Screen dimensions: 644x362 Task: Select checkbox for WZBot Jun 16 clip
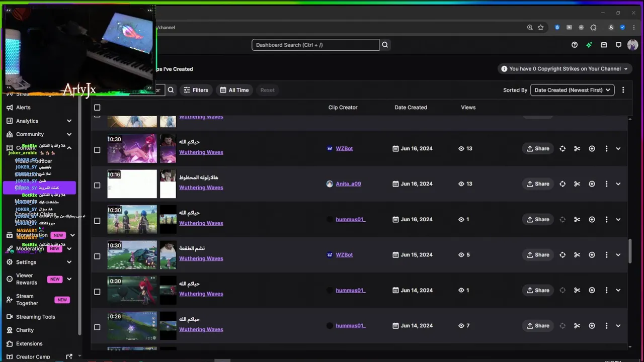[97, 150]
